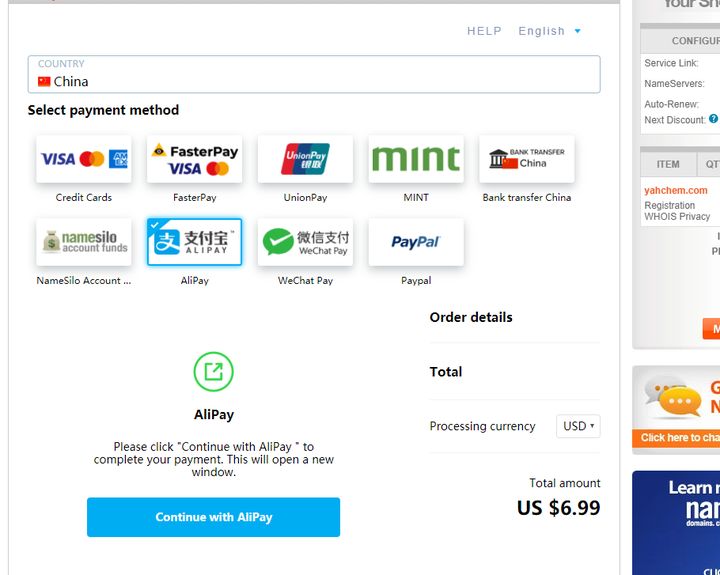The image size is (720, 575).
Task: Choose the WeChat Pay option
Action: coord(305,242)
